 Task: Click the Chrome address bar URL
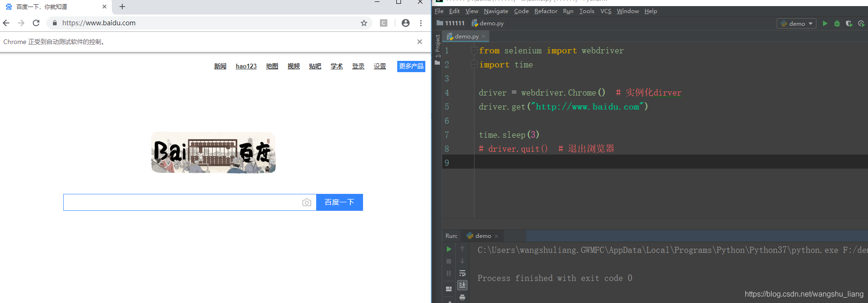(99, 23)
